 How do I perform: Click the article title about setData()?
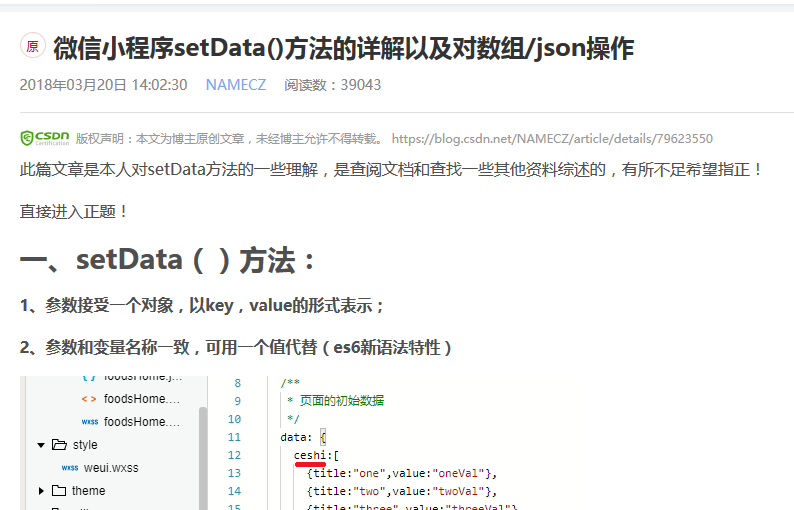point(343,48)
